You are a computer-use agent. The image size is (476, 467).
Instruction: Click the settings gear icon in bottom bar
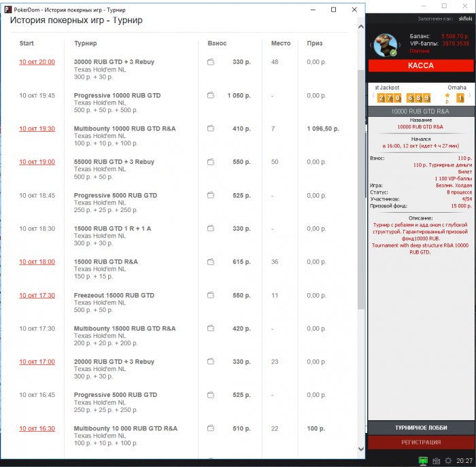click(x=448, y=461)
